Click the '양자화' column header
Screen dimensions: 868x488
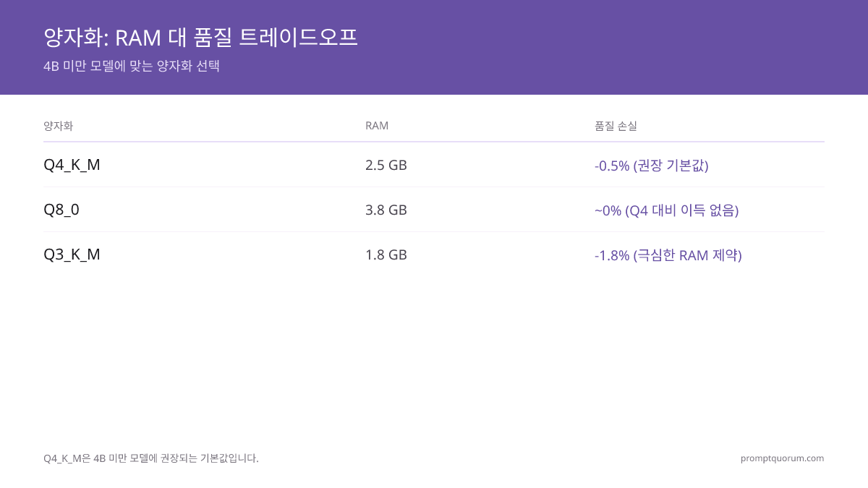point(58,126)
